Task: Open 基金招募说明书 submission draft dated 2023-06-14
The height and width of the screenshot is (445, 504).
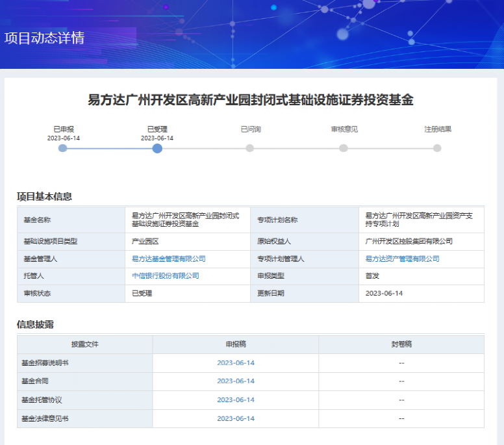Action: [x=236, y=363]
